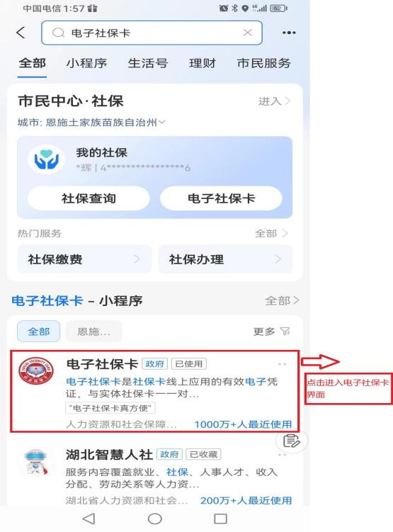
Task: Expand 全部 next to 热门服务
Action: (271, 233)
